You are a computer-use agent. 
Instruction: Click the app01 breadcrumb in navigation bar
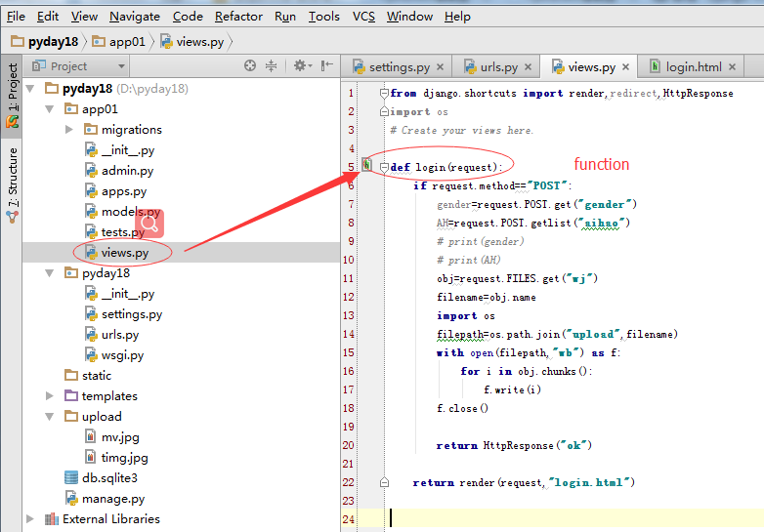pyautogui.click(x=126, y=41)
